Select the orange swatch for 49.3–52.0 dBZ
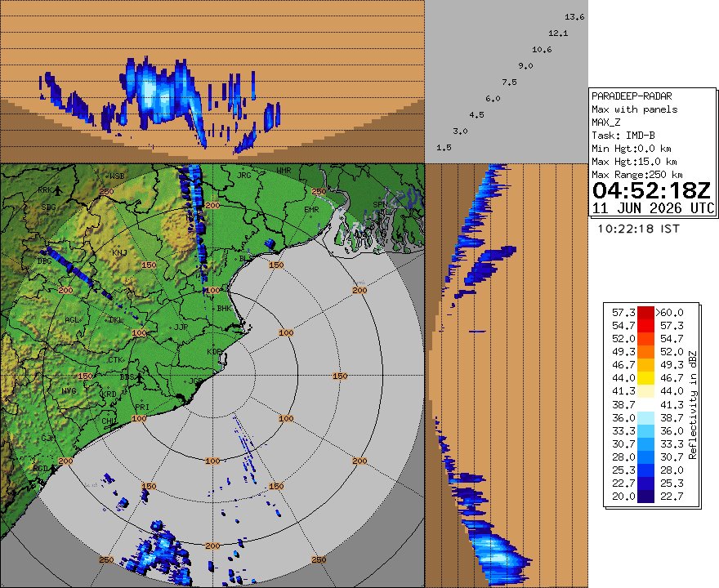This screenshot has height=588, width=719. (x=645, y=352)
